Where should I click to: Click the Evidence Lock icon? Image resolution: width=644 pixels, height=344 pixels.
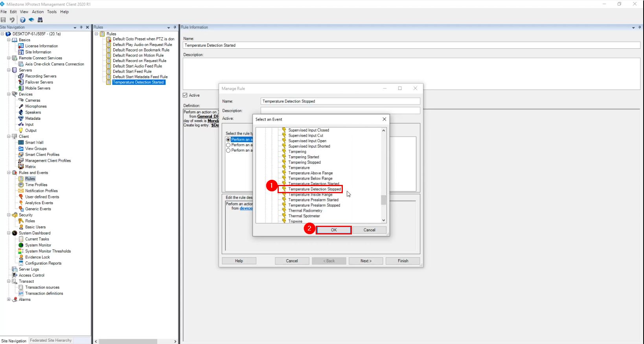pyautogui.click(x=21, y=257)
